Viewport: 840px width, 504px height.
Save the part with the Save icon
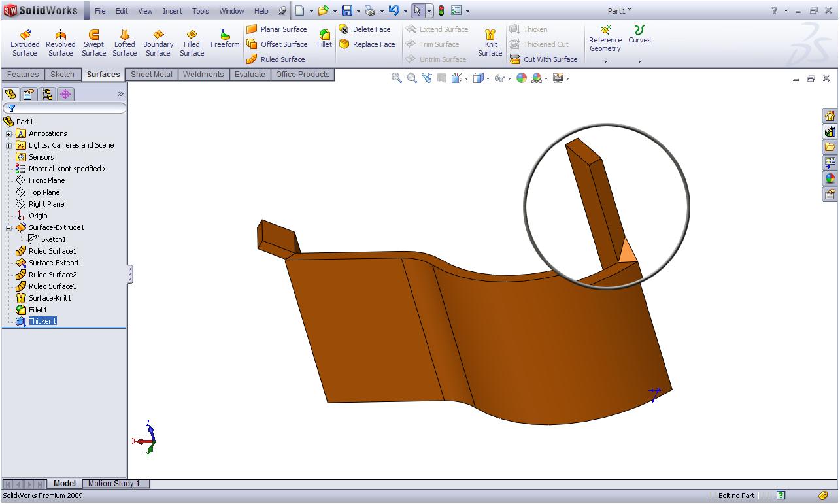347,10
